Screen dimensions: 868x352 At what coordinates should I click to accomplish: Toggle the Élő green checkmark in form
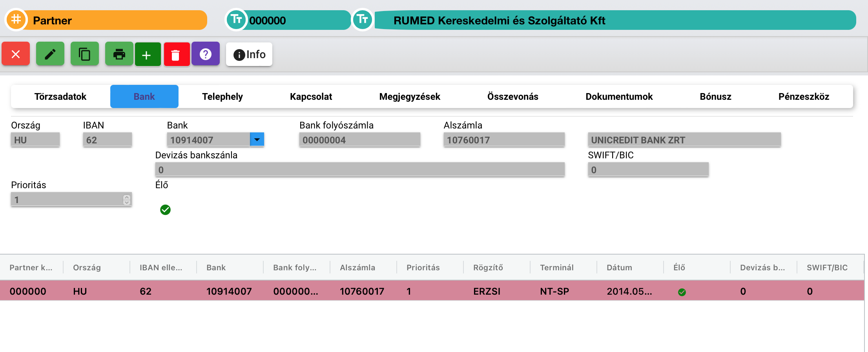[166, 210]
